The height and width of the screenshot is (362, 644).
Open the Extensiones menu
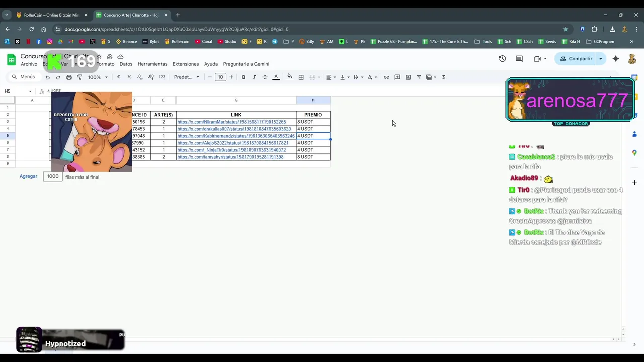[x=186, y=64]
